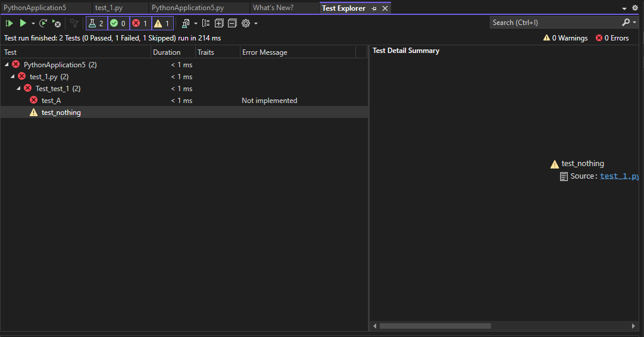The image size is (644, 337).
Task: Toggle total tests flask filter showing 2
Action: [x=96, y=23]
